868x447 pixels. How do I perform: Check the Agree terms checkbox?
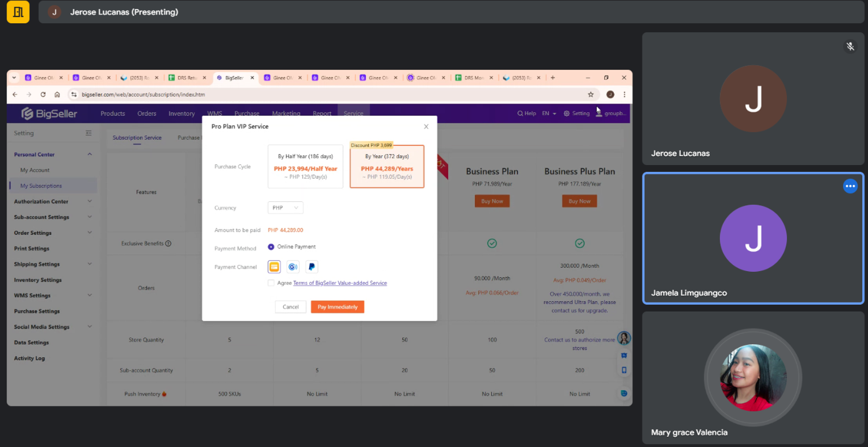coord(271,283)
